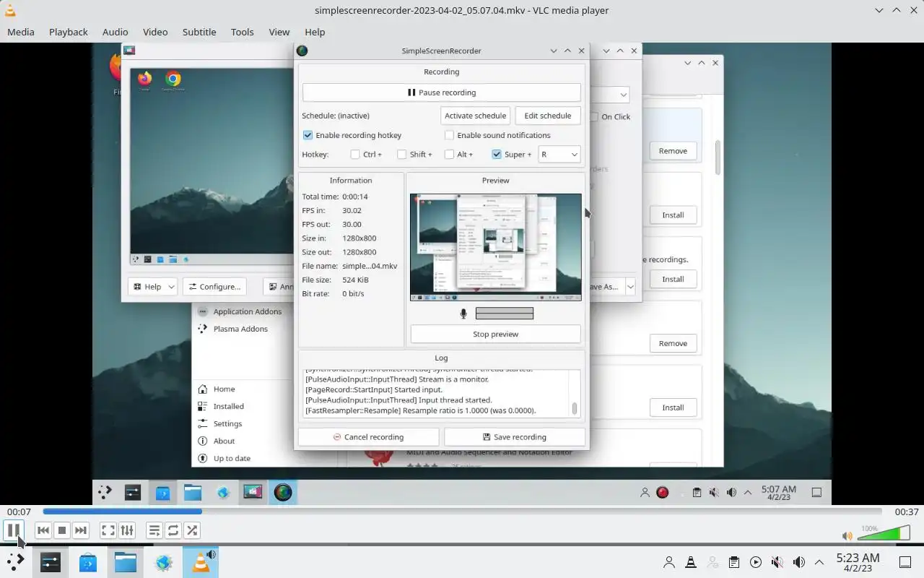Viewport: 924px width, 578px height.
Task: Click Cancel recording button
Action: tap(368, 437)
